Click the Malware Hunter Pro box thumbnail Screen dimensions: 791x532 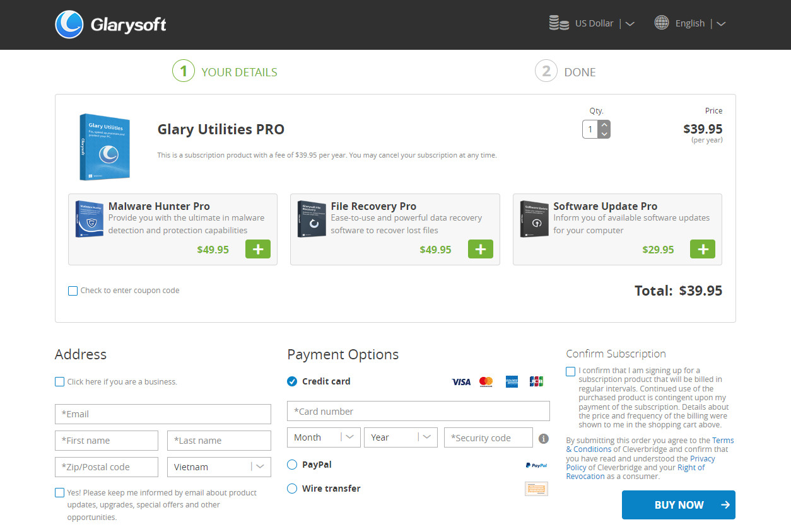[x=89, y=219]
